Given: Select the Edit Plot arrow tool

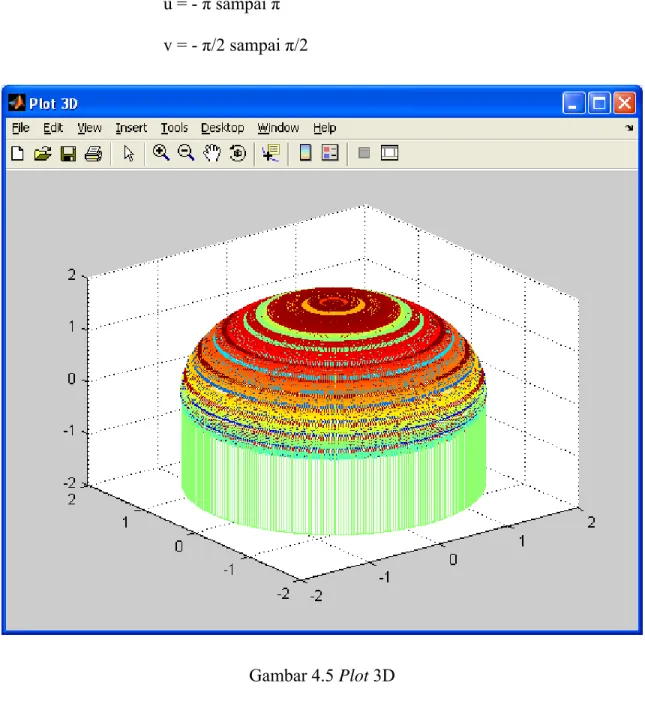Looking at the screenshot, I should coord(129,153).
